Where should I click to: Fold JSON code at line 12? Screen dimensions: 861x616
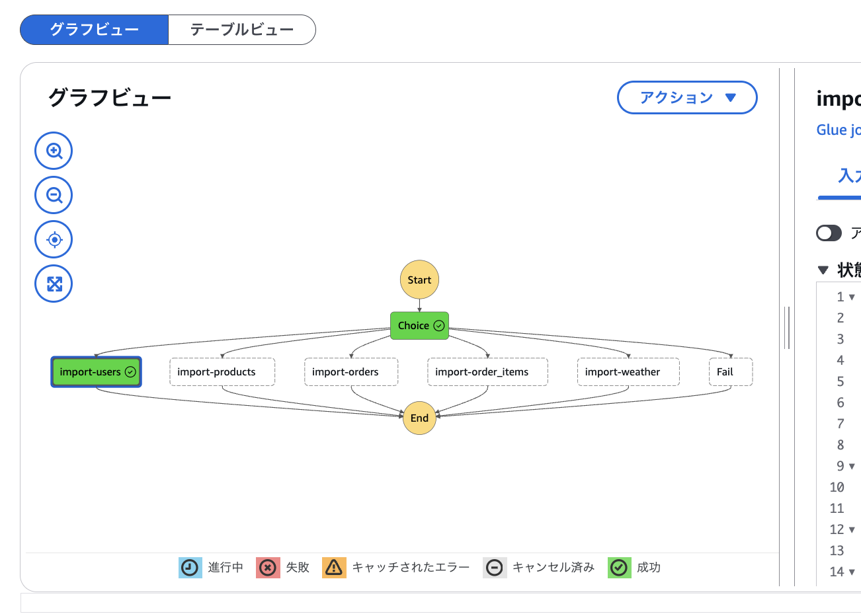pyautogui.click(x=852, y=529)
